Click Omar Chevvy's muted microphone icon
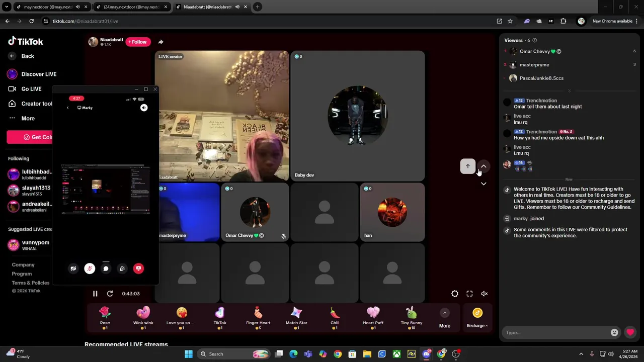This screenshot has width=644, height=362. tap(283, 236)
